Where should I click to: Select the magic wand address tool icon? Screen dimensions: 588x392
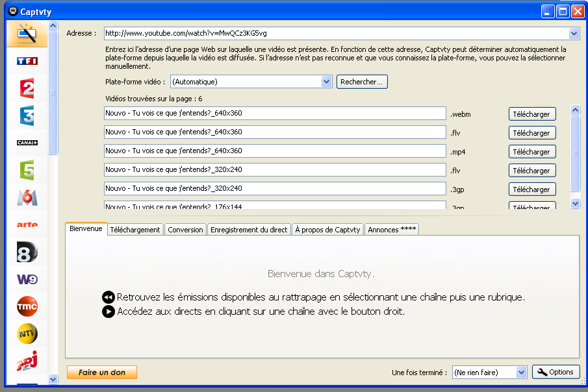click(x=27, y=33)
